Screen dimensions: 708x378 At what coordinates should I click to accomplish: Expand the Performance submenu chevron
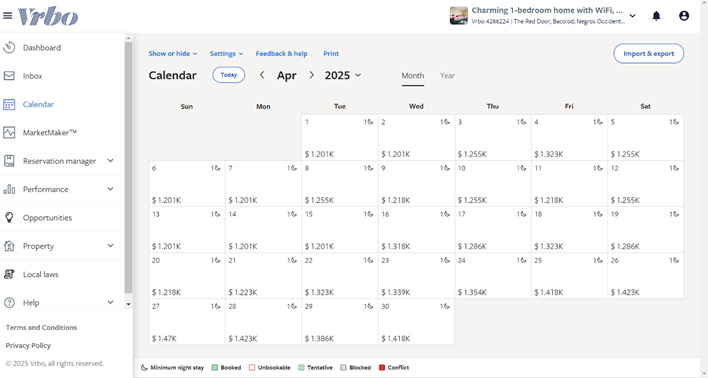pos(110,189)
